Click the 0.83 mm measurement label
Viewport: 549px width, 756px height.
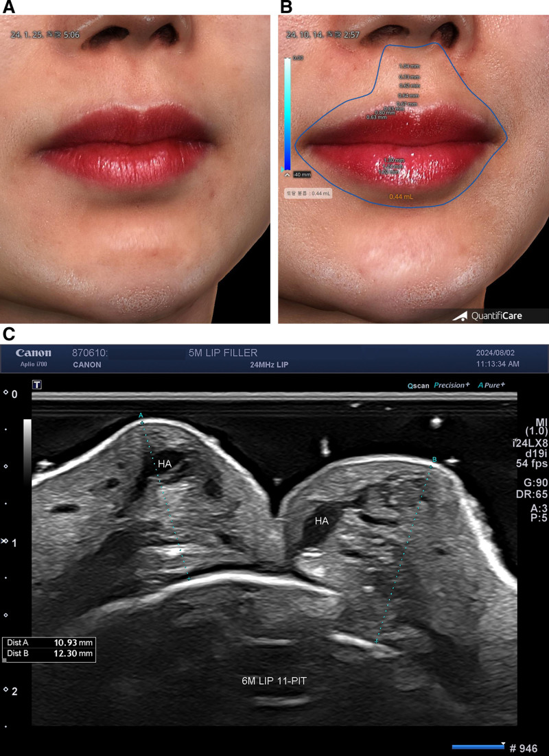[394, 109]
